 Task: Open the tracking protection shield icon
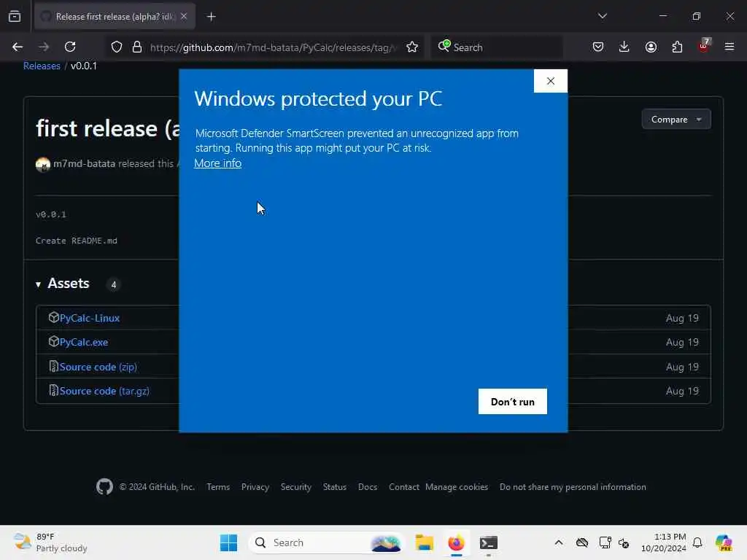(x=117, y=47)
